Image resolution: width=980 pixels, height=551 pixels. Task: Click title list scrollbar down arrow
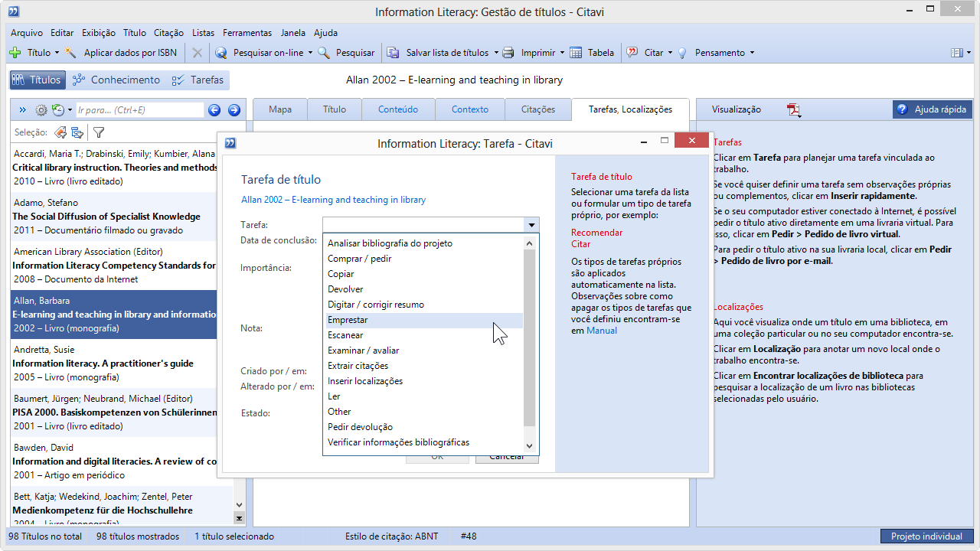point(239,504)
